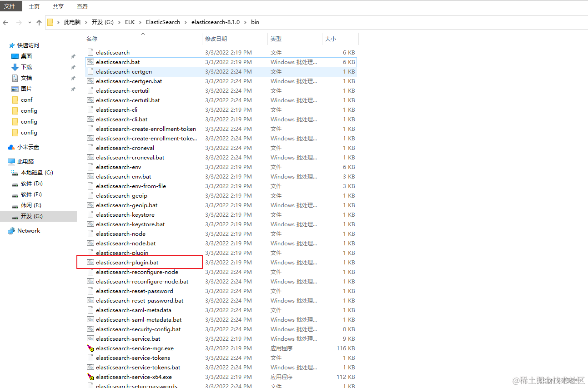This screenshot has width=588, height=388.
Task: Open the 主页 ribbon tab
Action: pos(34,6)
